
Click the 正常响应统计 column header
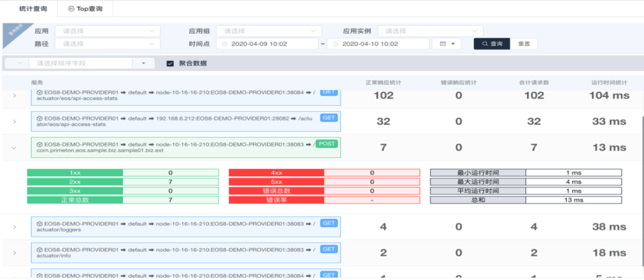(383, 82)
